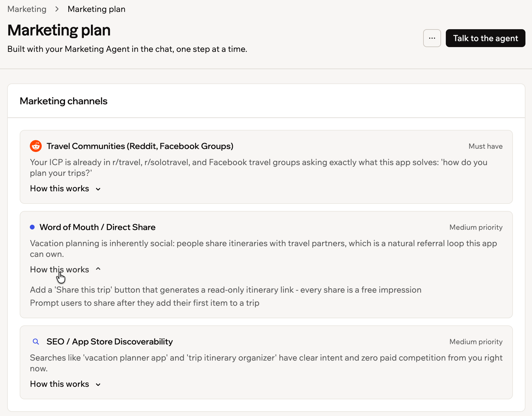This screenshot has width=532, height=416.
Task: Click the Marketing plan breadcrumb item
Action: point(96,9)
